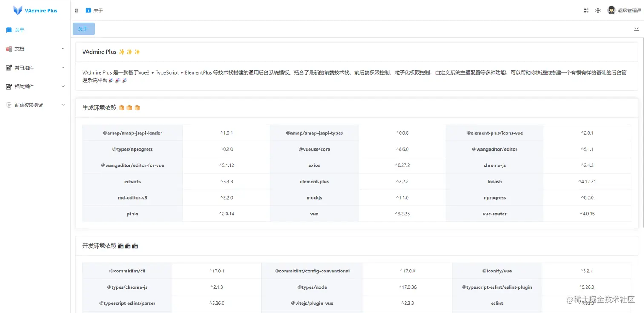Click the ^4.17.21 lodash version value
The image size is (644, 313).
(587, 182)
